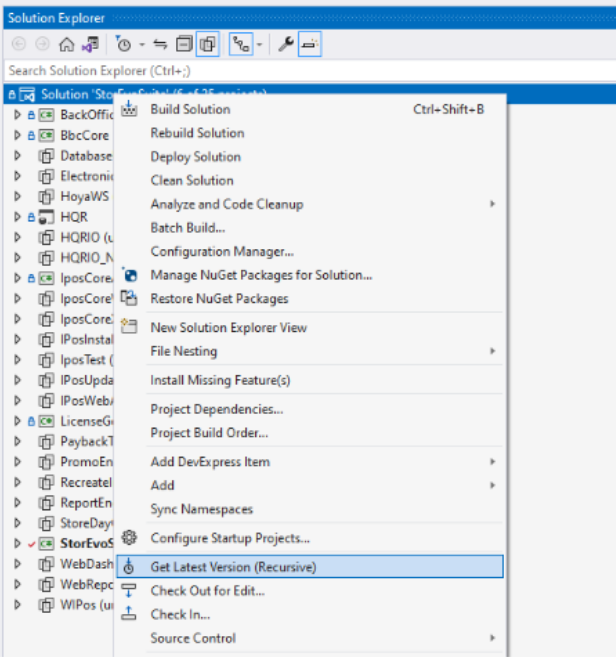Expand the BackOffice project node
Viewport: 616px width, 657px height.
pyautogui.click(x=17, y=114)
